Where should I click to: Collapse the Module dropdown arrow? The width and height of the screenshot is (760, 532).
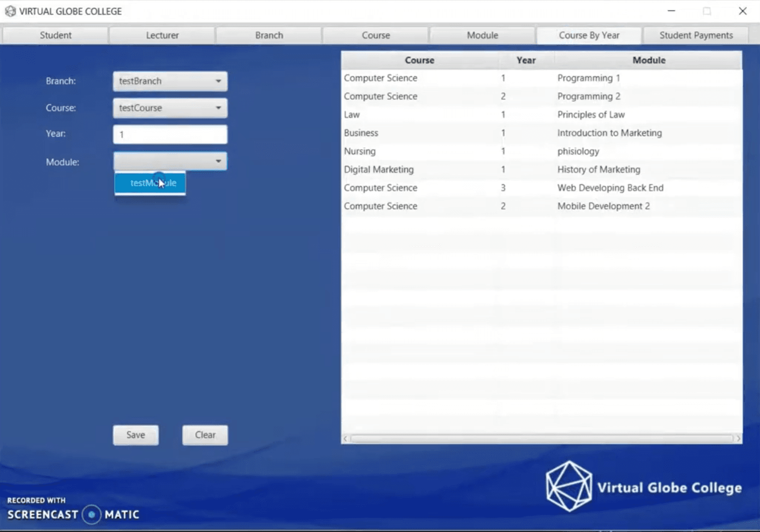coord(218,161)
